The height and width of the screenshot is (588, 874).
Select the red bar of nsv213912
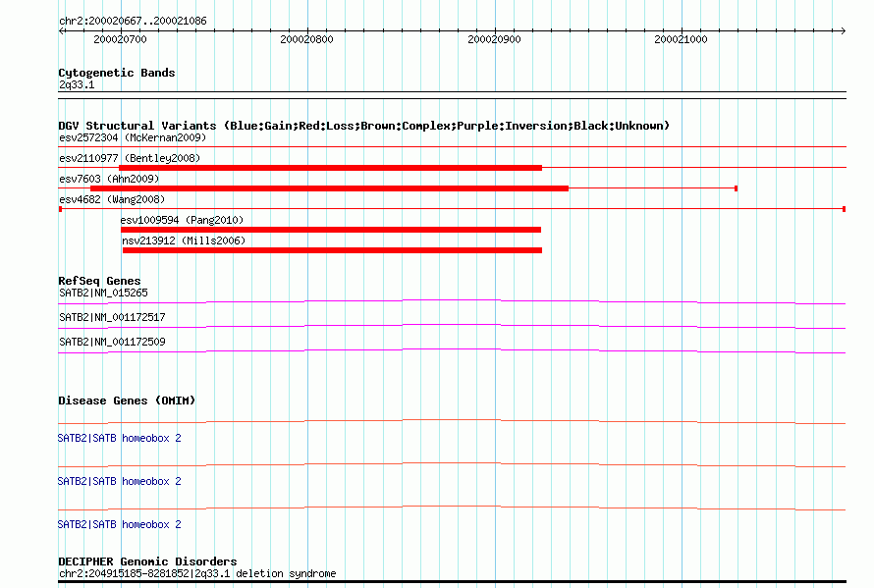[x=332, y=250]
